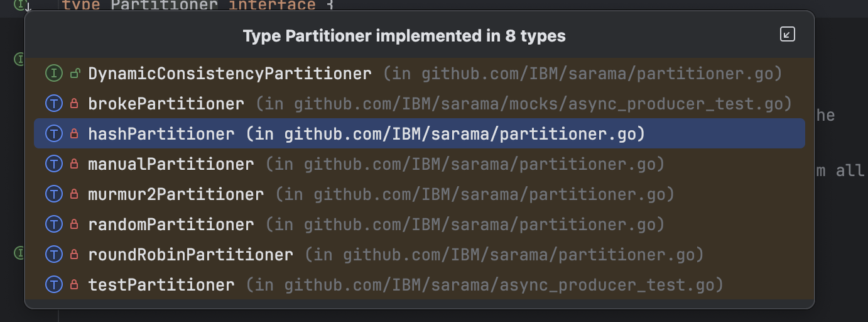Click type icon beside hashPartitioner
The width and height of the screenshot is (868, 322).
tap(54, 134)
